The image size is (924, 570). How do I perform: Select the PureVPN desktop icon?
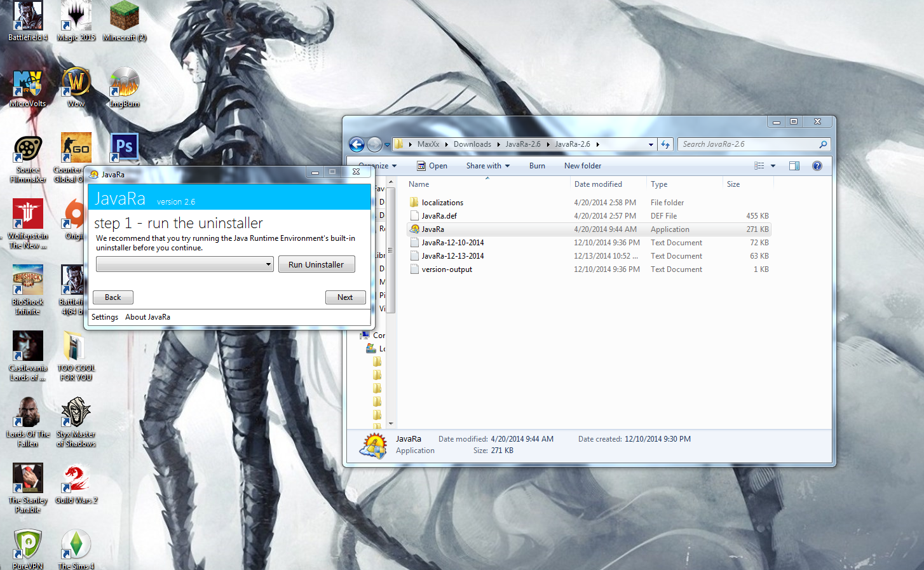[28, 550]
